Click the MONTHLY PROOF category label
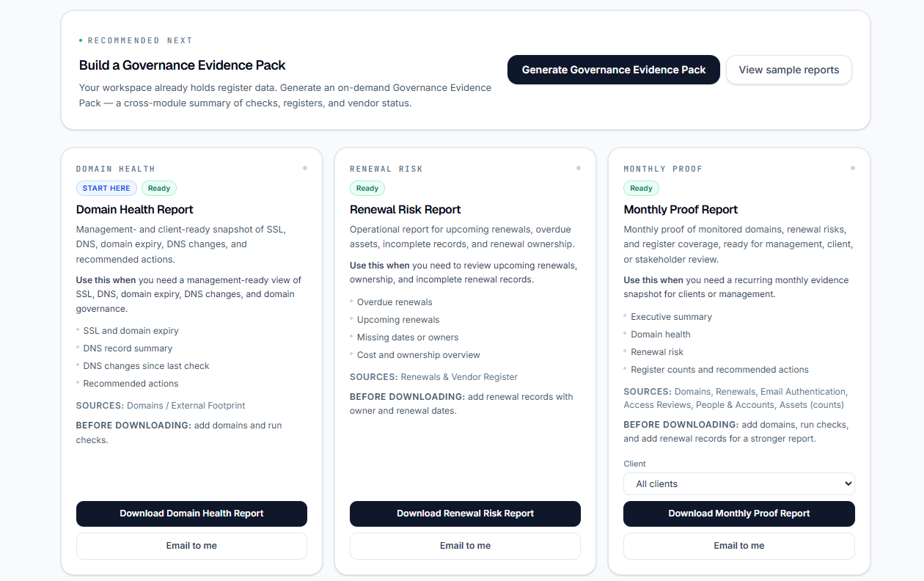924x581 pixels. pos(663,169)
